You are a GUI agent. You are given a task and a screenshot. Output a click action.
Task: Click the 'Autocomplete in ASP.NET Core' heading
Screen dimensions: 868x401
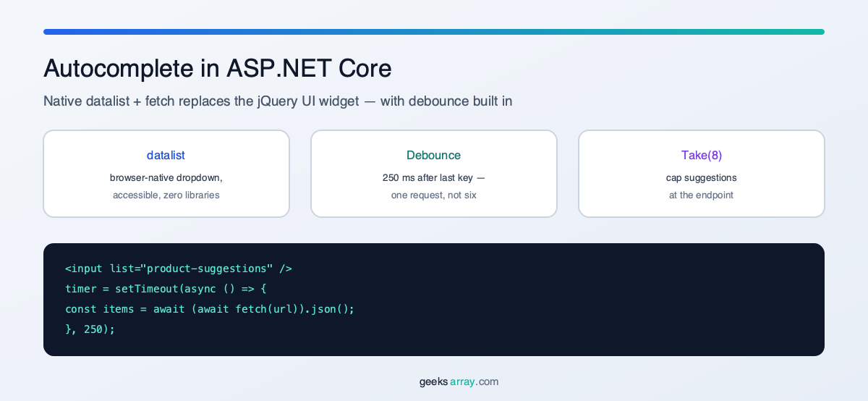(x=217, y=68)
